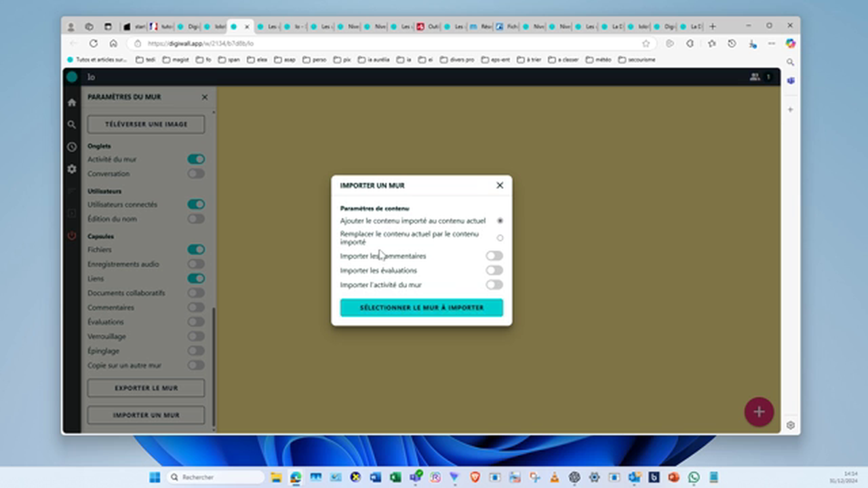Open the Search tool in the sidebar
Image resolution: width=868 pixels, height=488 pixels.
(71, 124)
